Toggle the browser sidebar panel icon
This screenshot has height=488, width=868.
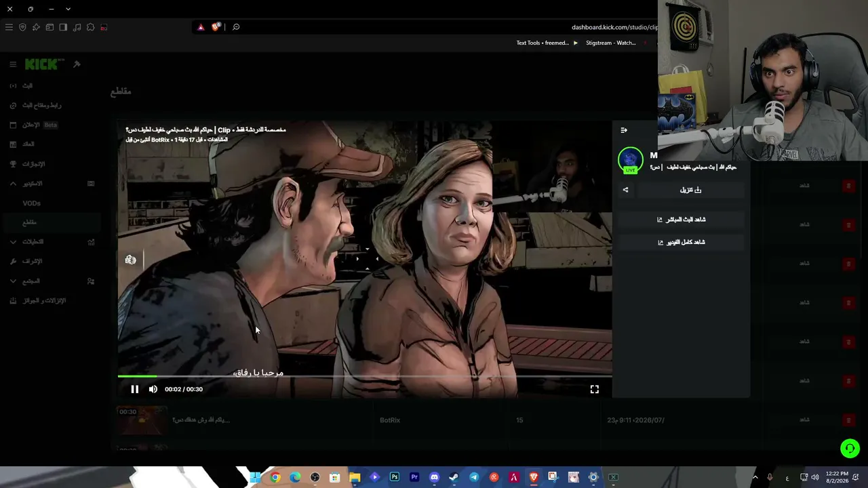(x=63, y=27)
